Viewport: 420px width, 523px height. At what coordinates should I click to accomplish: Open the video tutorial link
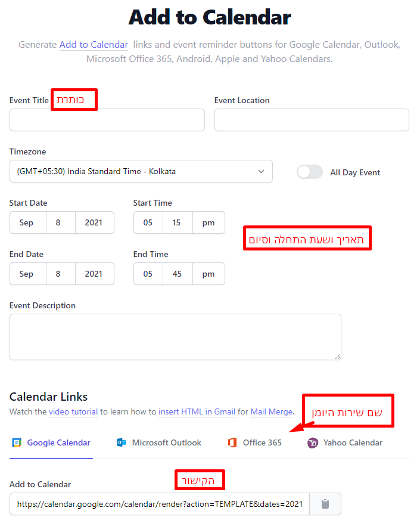[x=73, y=411]
